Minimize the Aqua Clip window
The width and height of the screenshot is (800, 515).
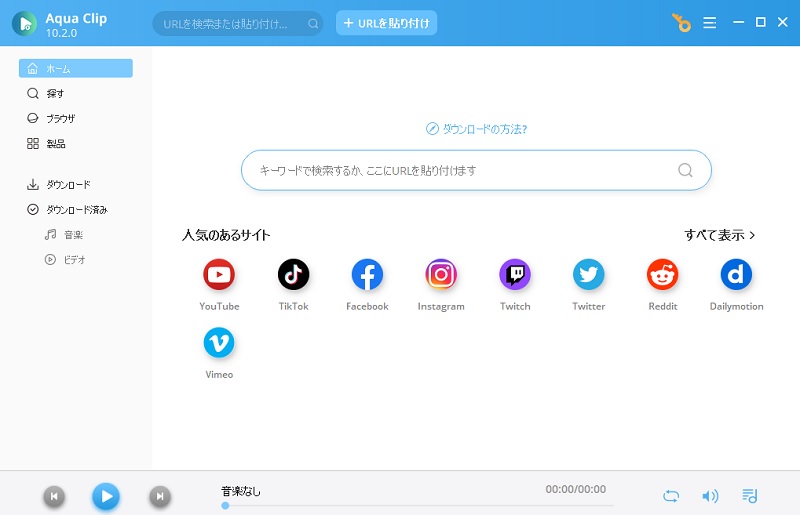coord(738,22)
